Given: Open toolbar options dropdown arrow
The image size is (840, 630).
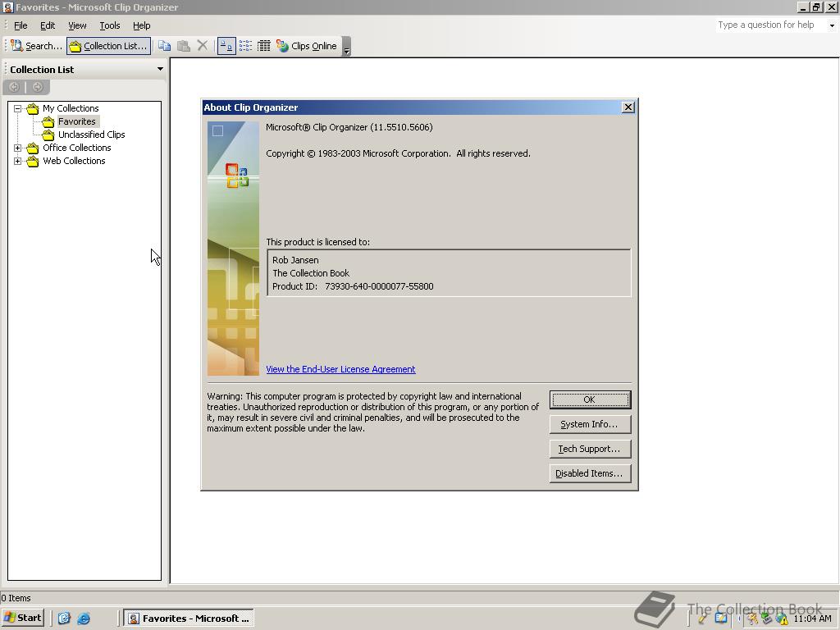Looking at the screenshot, I should [347, 47].
